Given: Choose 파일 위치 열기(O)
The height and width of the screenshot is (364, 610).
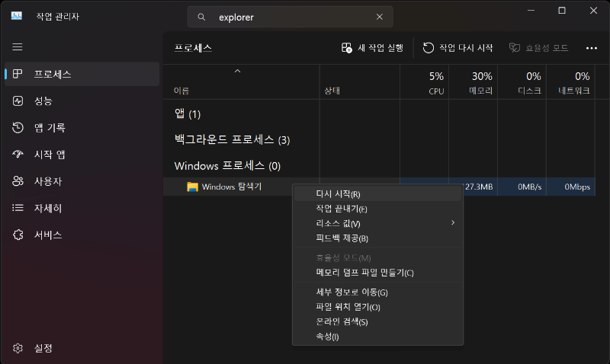Looking at the screenshot, I should tap(377, 307).
